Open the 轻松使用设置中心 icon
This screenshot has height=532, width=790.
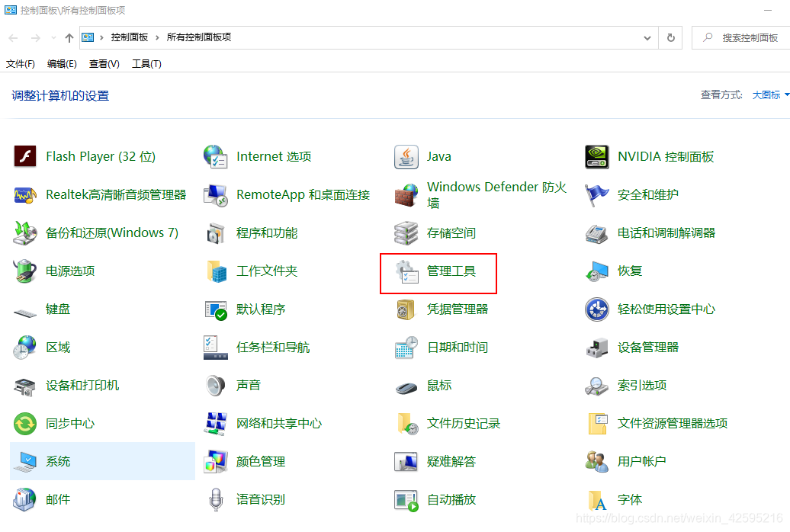point(597,309)
